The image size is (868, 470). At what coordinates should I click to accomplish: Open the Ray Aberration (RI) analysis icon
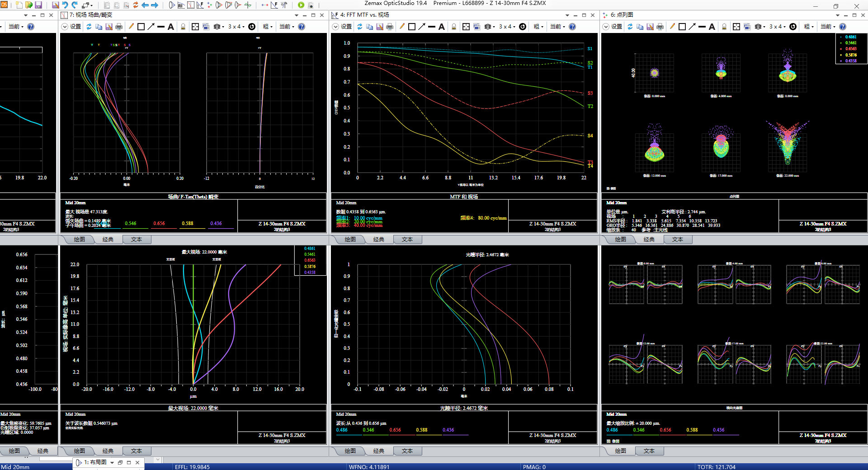(x=181, y=5)
